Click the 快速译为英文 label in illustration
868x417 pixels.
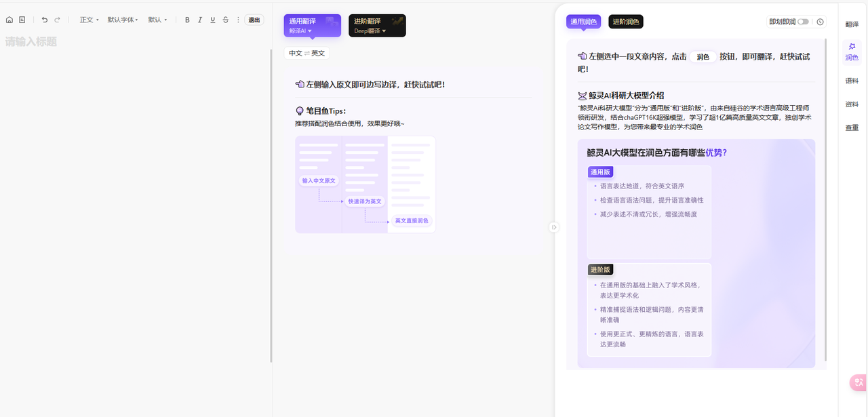(365, 201)
